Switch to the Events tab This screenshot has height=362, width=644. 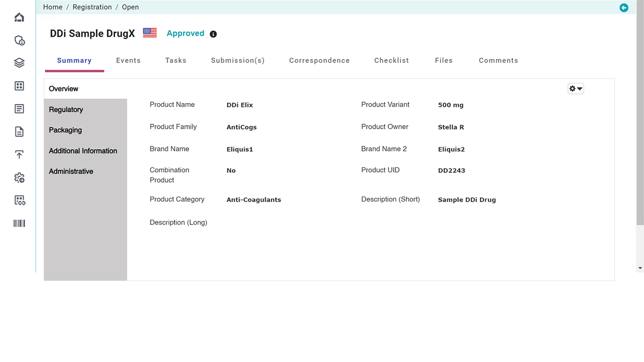point(128,60)
